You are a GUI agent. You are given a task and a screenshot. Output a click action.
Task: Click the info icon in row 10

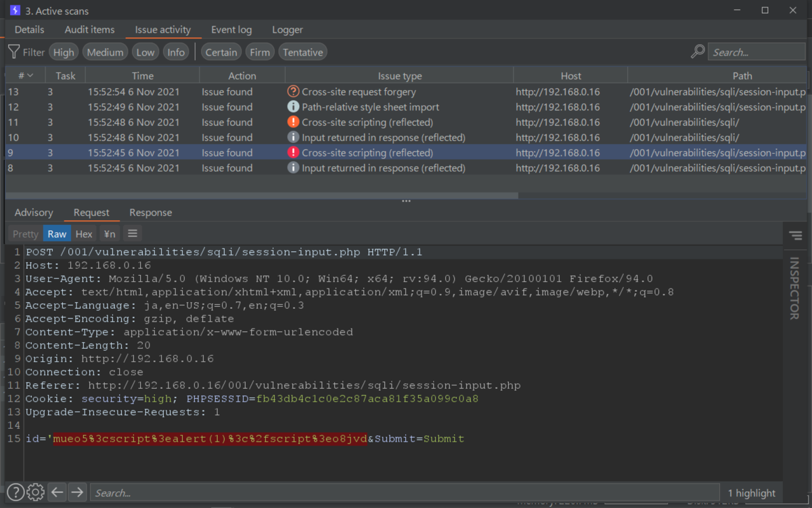293,137
